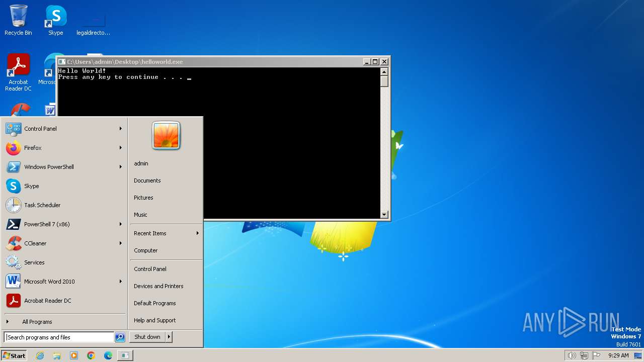
Task: Click the Start button
Action: [15, 355]
